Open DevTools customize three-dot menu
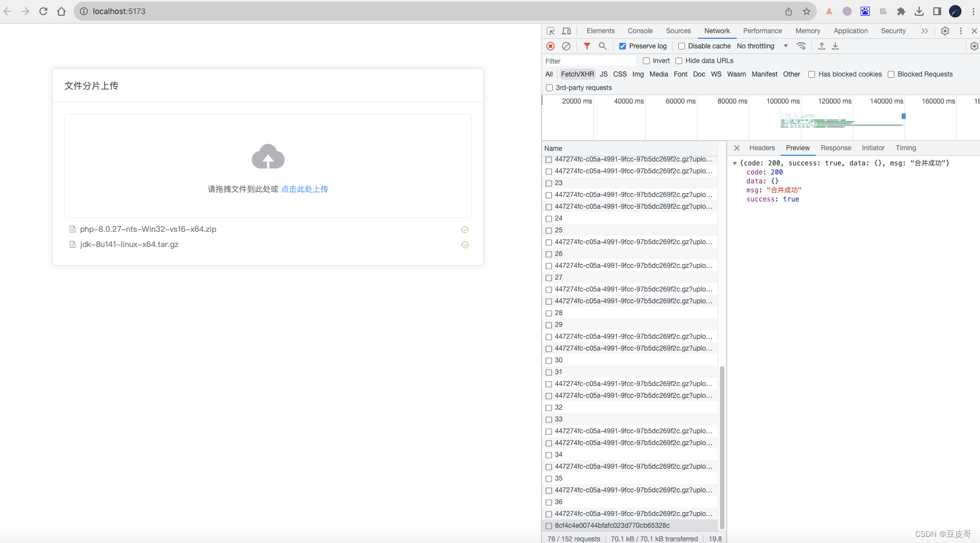 pyautogui.click(x=961, y=31)
